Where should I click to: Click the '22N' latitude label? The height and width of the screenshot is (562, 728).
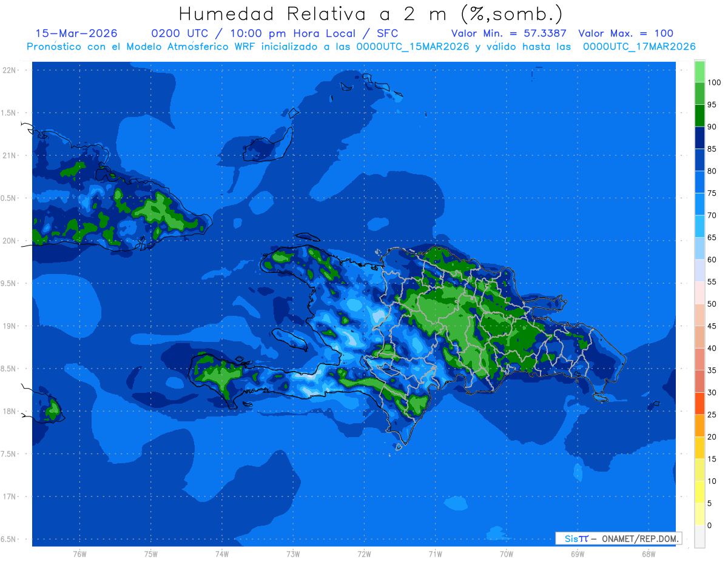(x=9, y=70)
